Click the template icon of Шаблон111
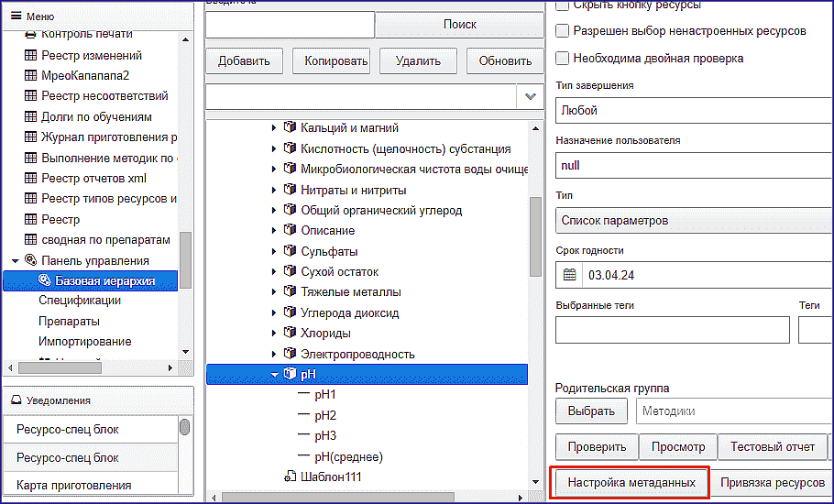Screen dimensions: 834x504 coord(290,477)
